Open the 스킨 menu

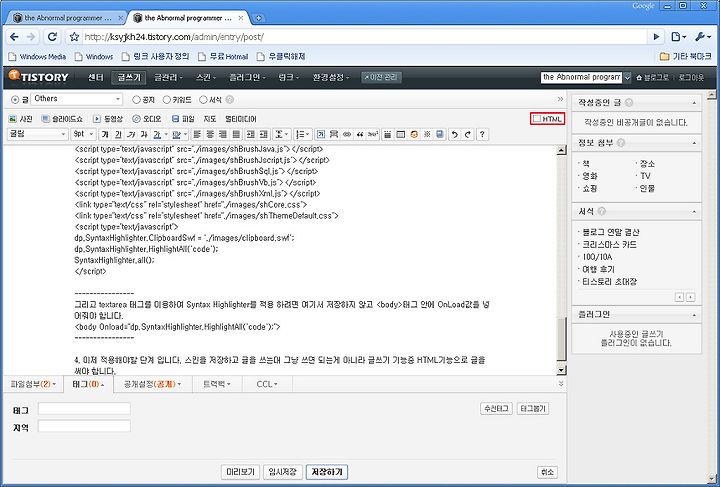206,78
